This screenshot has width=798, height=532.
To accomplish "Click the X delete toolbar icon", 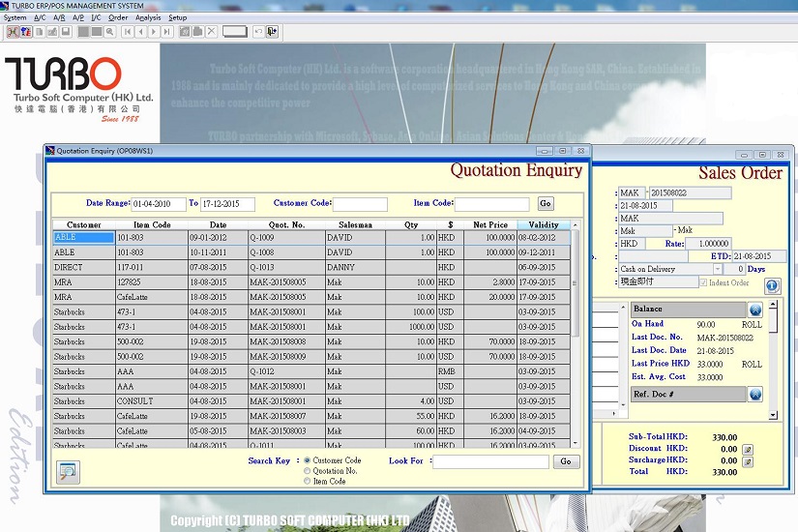I will [211, 32].
